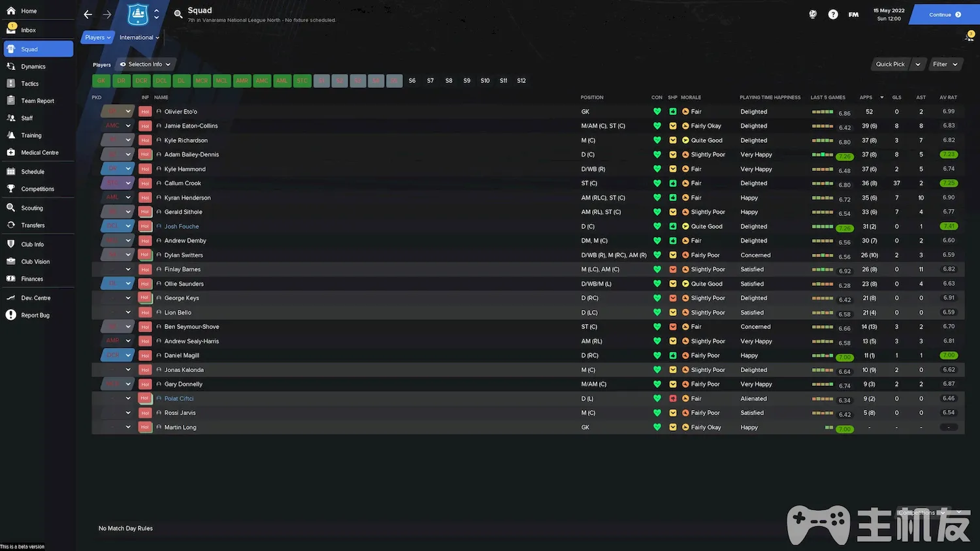This screenshot has width=980, height=551.
Task: Open the Training section
Action: (x=31, y=135)
